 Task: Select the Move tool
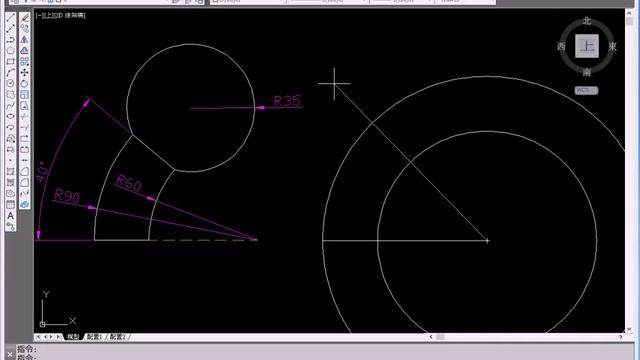click(x=24, y=73)
